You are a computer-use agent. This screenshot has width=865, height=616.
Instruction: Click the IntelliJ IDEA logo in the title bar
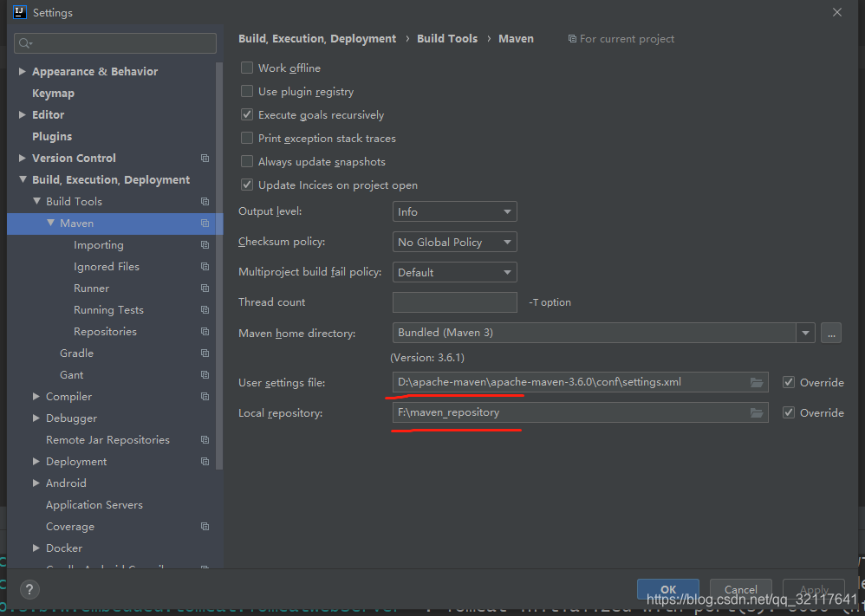pos(19,12)
